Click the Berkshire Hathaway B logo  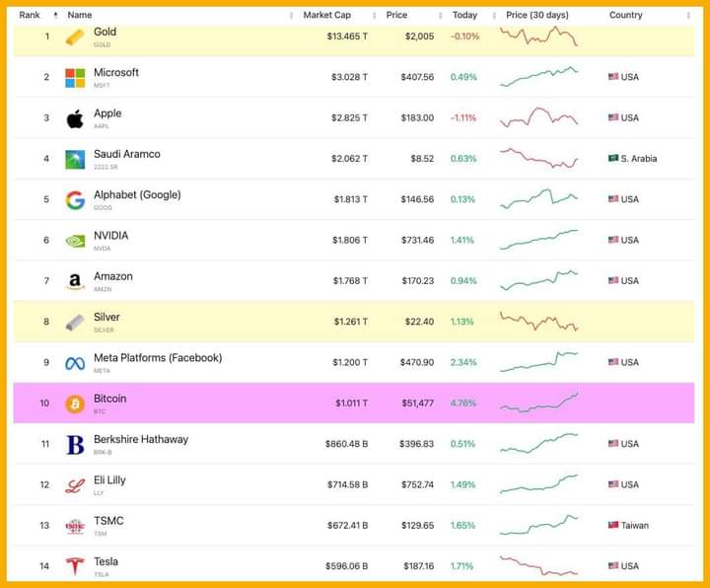[75, 444]
